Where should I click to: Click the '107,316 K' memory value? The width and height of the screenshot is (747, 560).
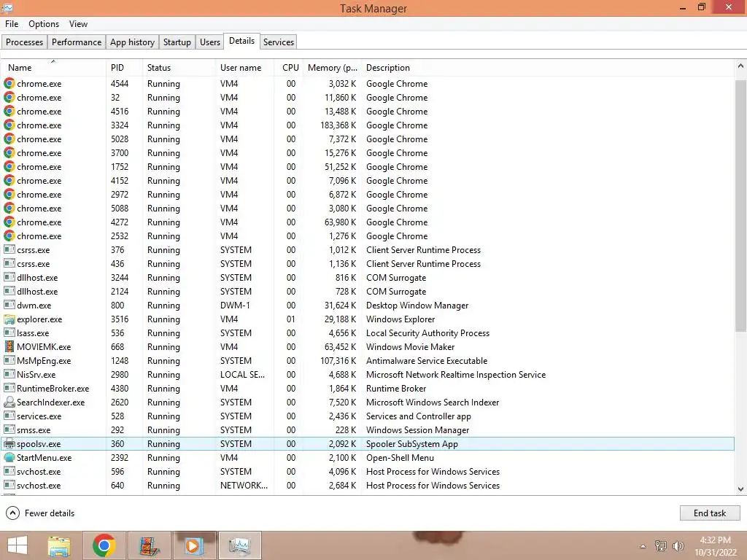coord(338,360)
